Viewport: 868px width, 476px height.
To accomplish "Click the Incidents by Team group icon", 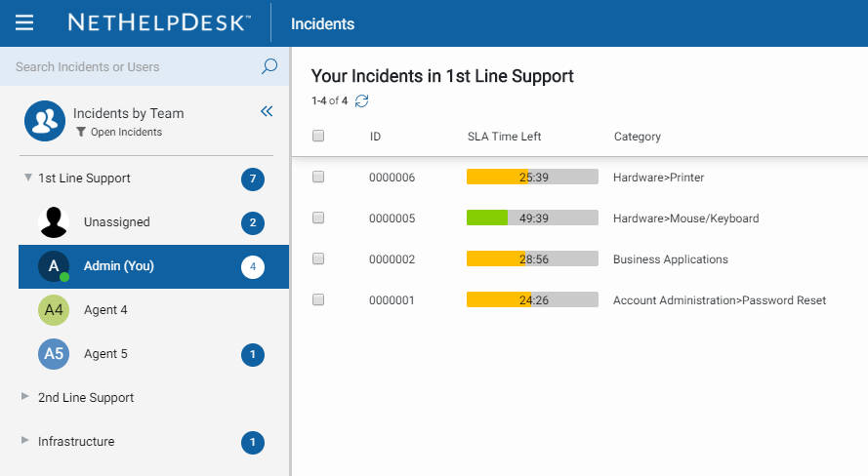I will [44, 121].
